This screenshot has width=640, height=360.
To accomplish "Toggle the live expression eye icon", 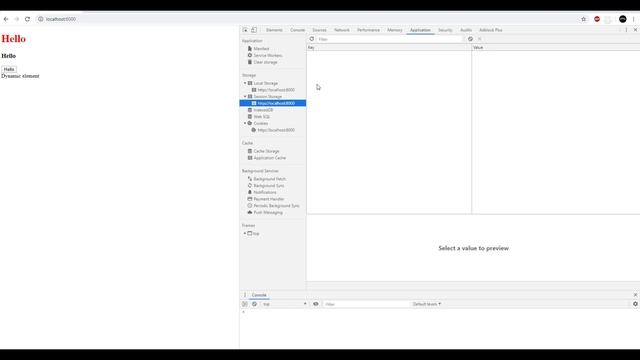I will pyautogui.click(x=316, y=304).
